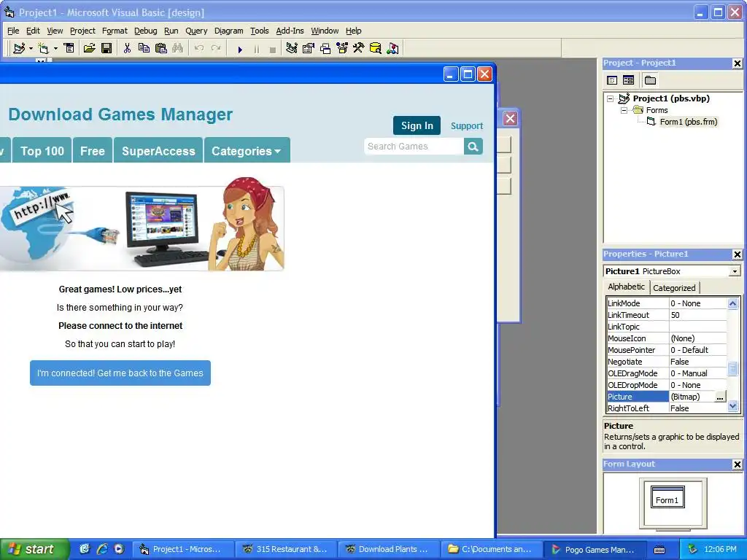Click the Open Project folder icon

point(89,48)
